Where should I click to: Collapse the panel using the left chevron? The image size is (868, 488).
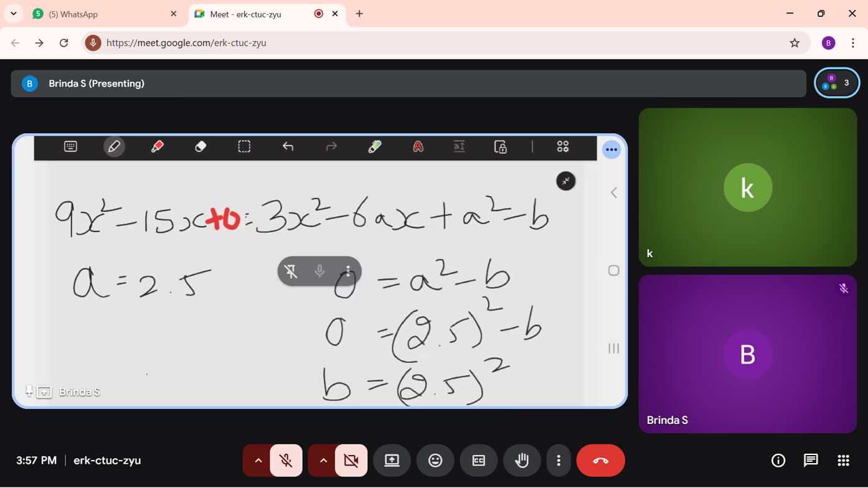pos(613,192)
